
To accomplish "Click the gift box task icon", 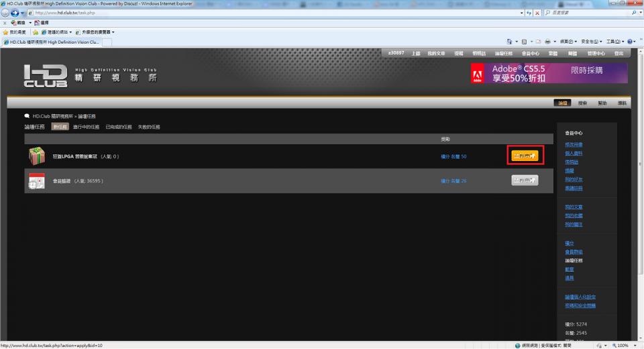I will pos(36,156).
